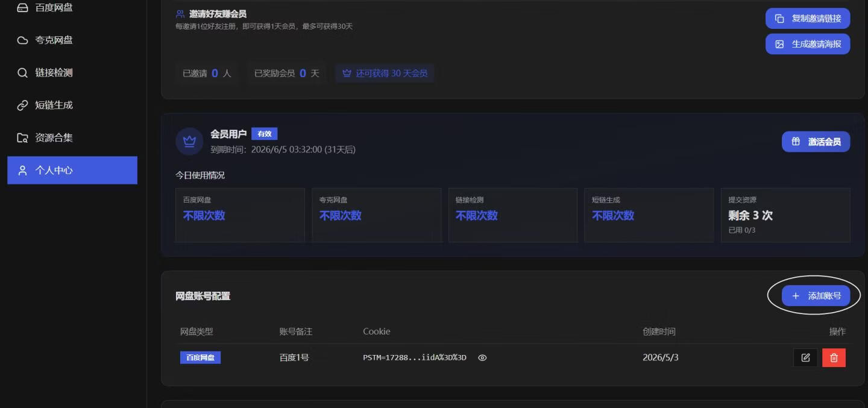Open 百度网盘 in the sidebar
The height and width of the screenshot is (408, 868).
(72, 8)
